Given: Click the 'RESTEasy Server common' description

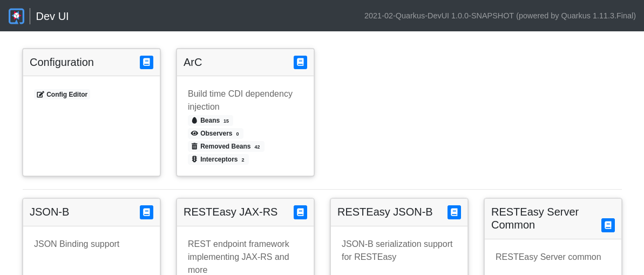Looking at the screenshot, I should pyautogui.click(x=548, y=257).
